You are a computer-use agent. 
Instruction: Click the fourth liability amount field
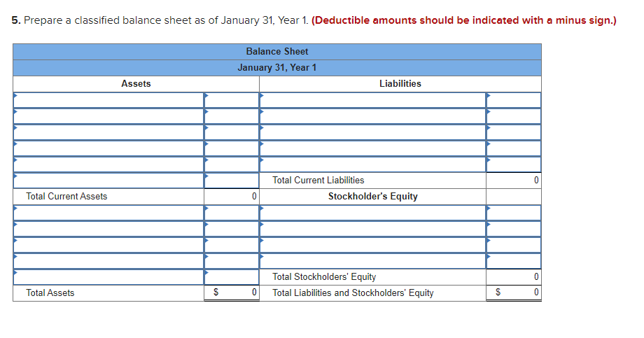tap(514, 148)
